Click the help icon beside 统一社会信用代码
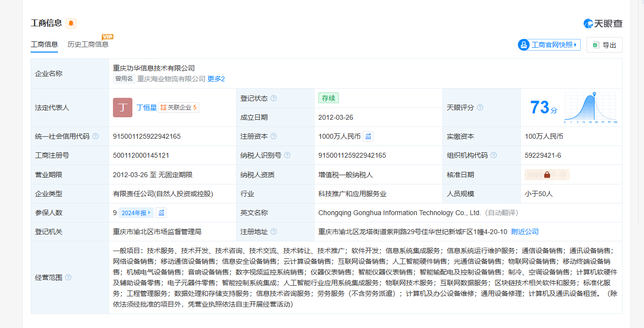This screenshot has width=644, height=328. pos(95,136)
